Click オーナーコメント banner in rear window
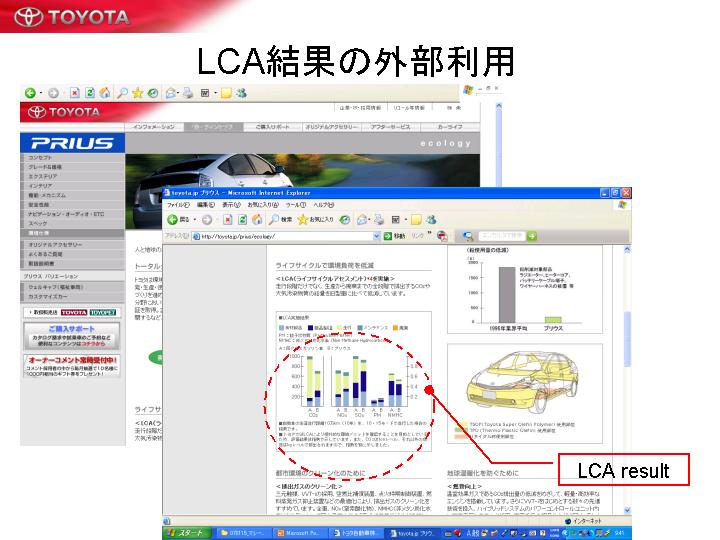This screenshot has width=720, height=540. point(72,366)
